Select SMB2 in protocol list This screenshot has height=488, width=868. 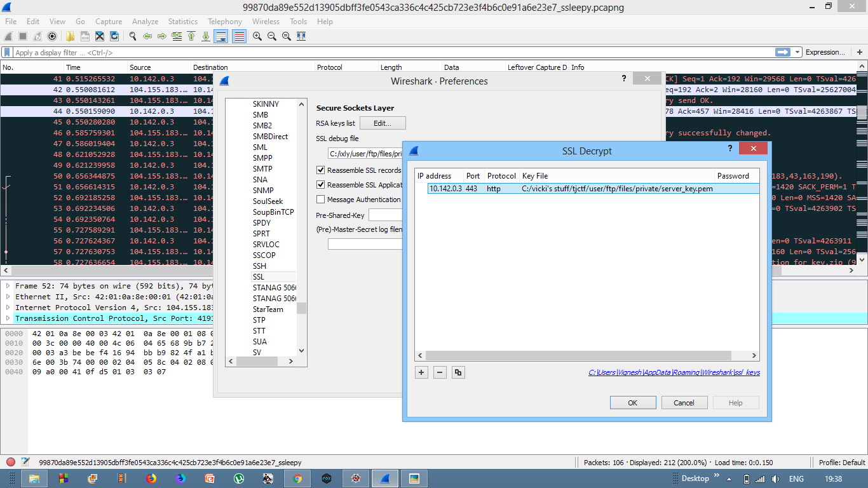262,125
